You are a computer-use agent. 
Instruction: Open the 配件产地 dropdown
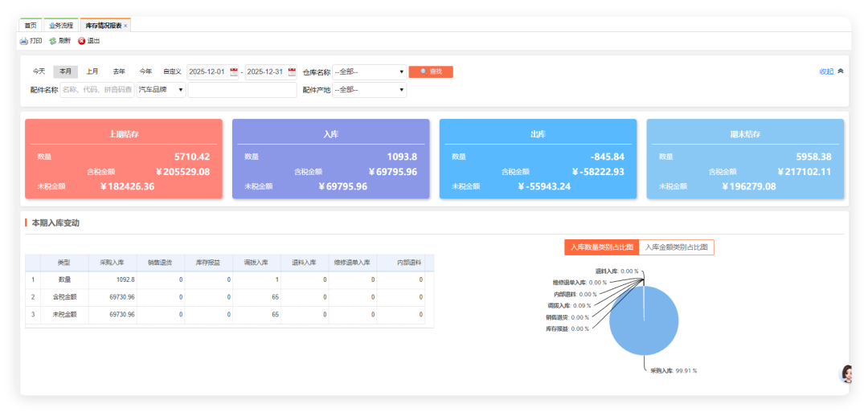click(369, 90)
